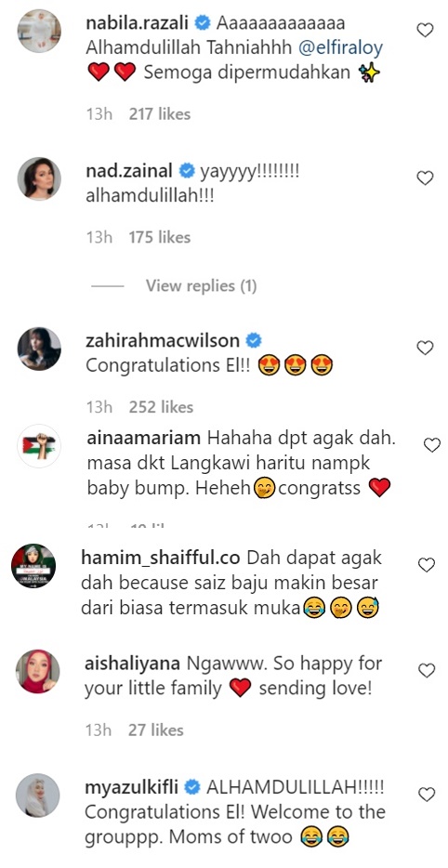Open aishaliyana's profile picture
The width and height of the screenshot is (448, 868).
click(38, 671)
